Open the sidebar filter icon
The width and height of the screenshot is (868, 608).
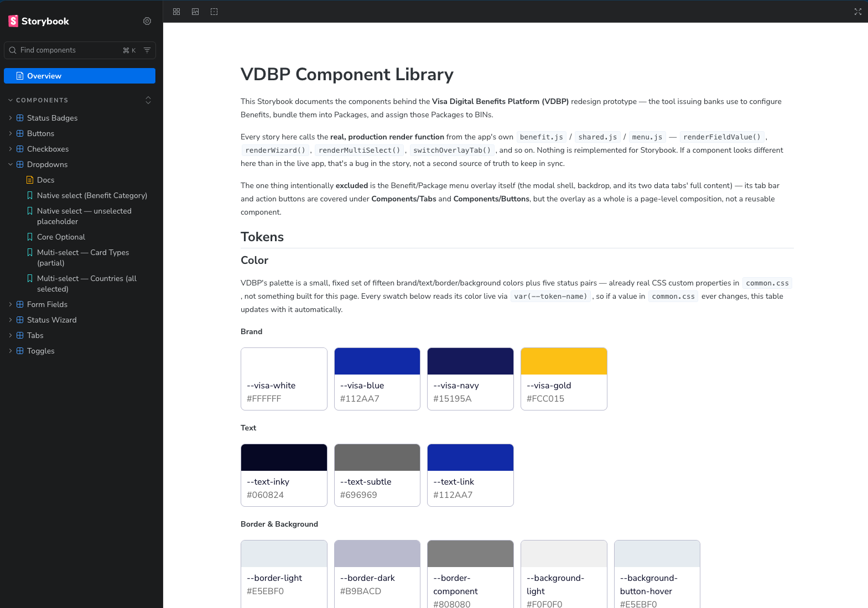(x=147, y=50)
